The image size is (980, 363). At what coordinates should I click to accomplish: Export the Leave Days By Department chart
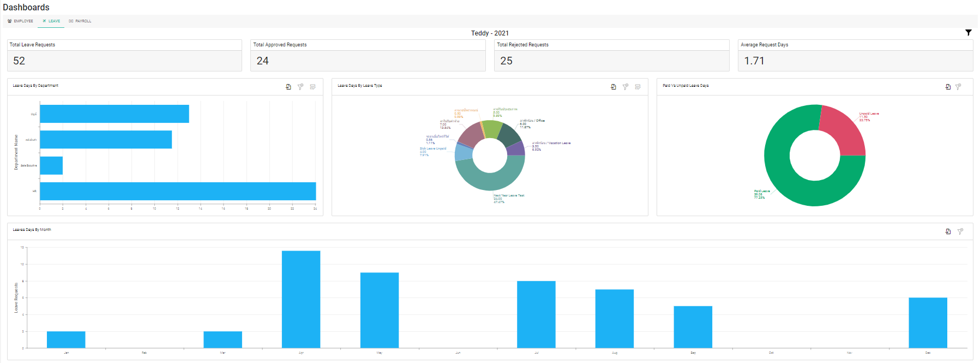(x=288, y=87)
